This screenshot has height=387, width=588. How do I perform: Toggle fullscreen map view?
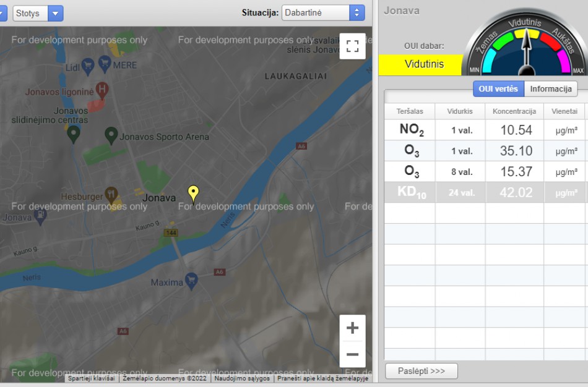point(352,46)
